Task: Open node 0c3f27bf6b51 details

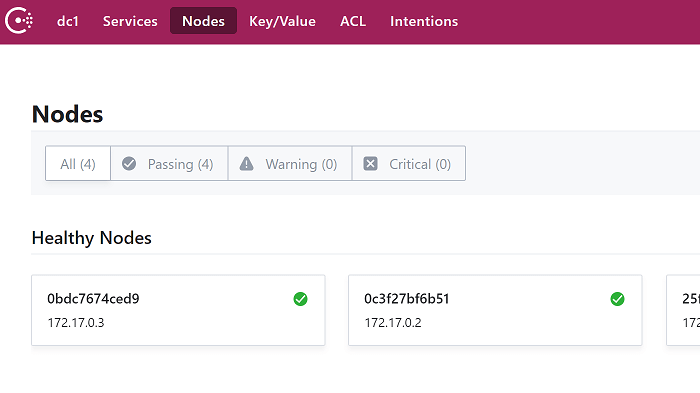Action: click(495, 310)
